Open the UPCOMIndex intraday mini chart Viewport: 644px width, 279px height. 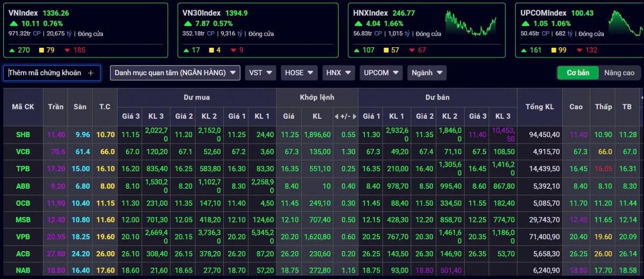click(625, 23)
